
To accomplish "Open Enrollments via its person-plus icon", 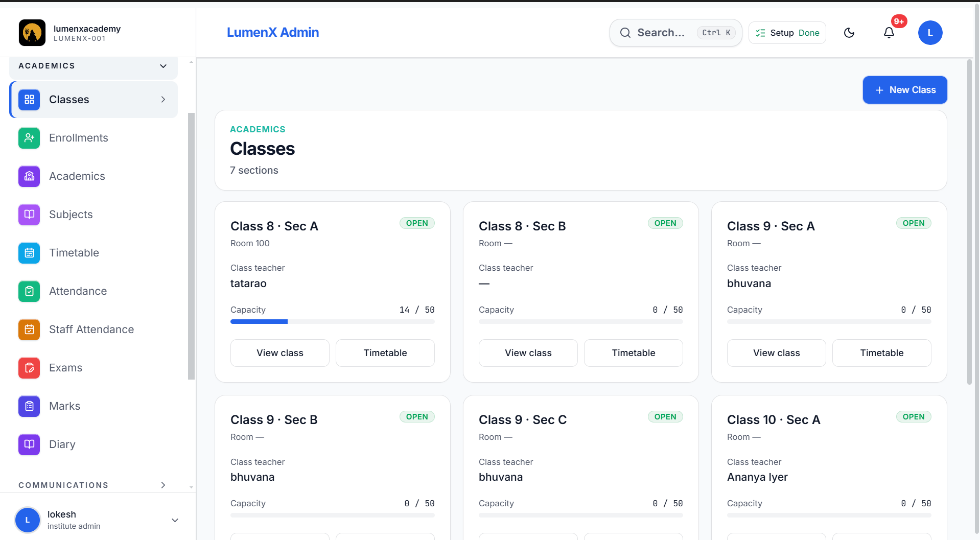I will click(x=29, y=138).
